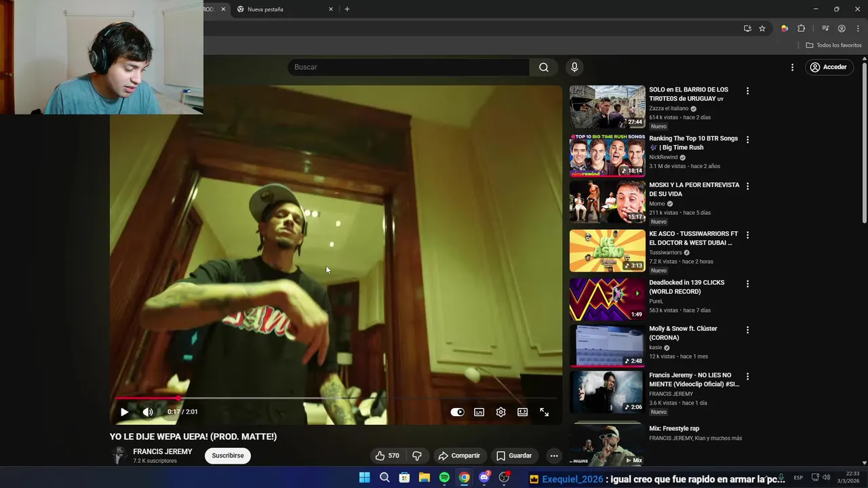Open MOSKI Y LA PEOR ENTREVISTA thumbnail
Screen dimensions: 868x488
(608, 202)
